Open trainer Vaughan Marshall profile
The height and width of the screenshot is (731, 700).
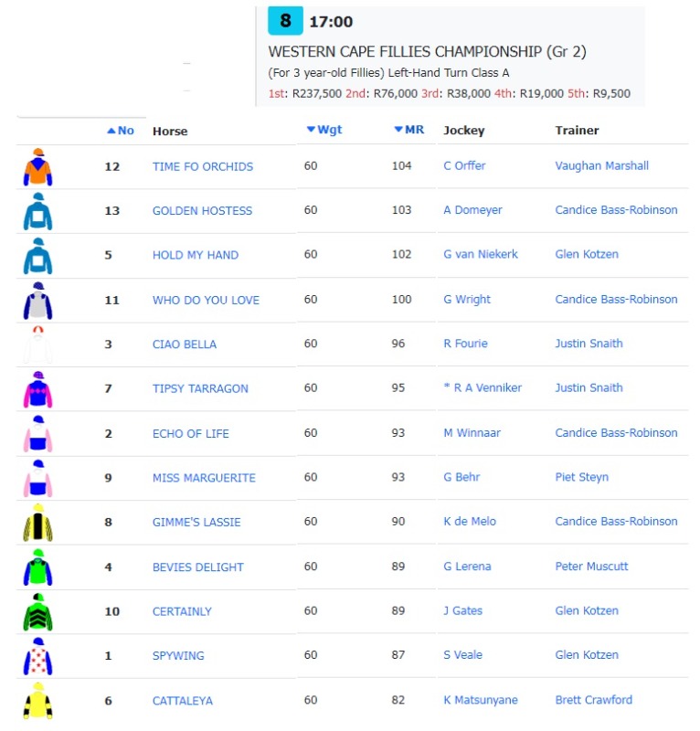(602, 166)
